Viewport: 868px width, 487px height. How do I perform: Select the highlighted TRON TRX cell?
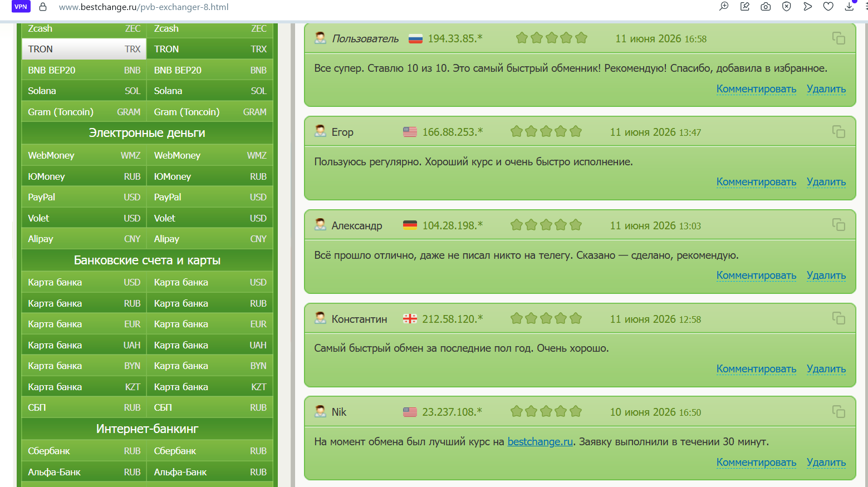(x=84, y=49)
